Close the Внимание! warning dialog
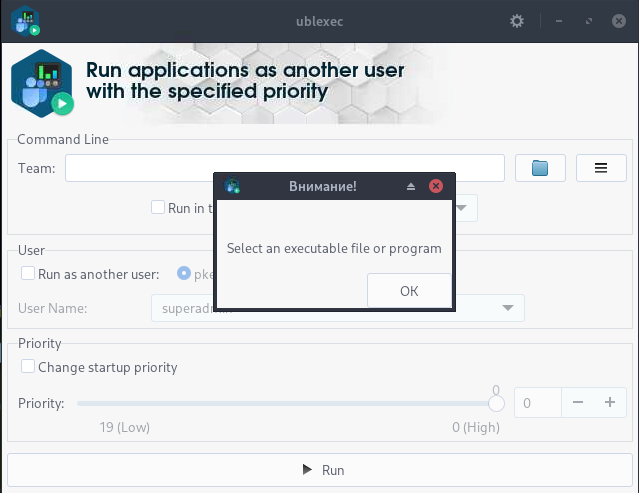The image size is (639, 493). (x=435, y=187)
